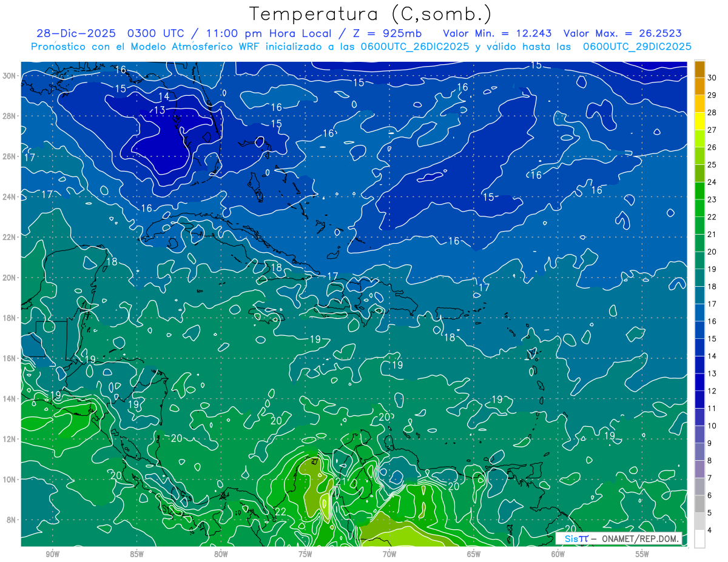Click the "0600UTC_29DIC2025" valid-until time

[637, 47]
